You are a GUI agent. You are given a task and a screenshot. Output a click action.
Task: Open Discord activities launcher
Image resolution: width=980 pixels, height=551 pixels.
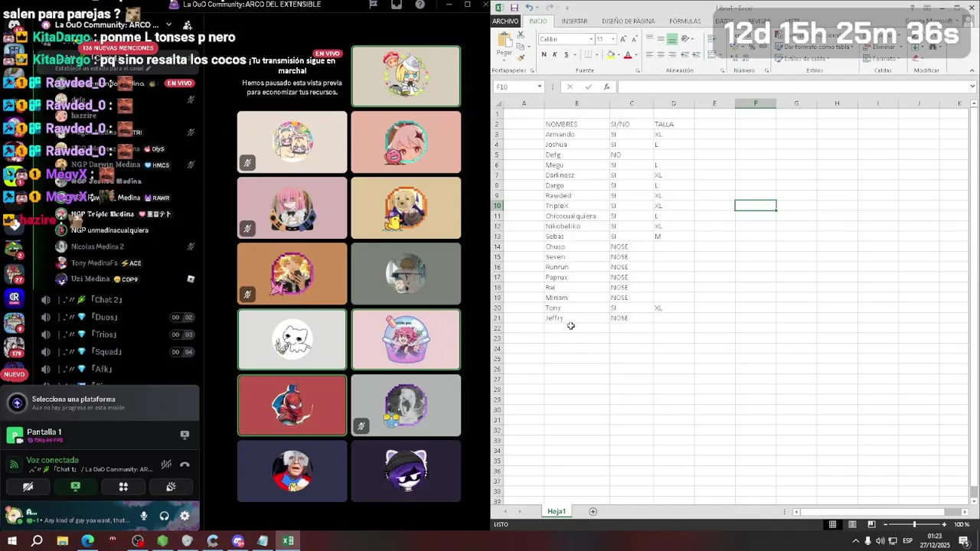tap(123, 486)
